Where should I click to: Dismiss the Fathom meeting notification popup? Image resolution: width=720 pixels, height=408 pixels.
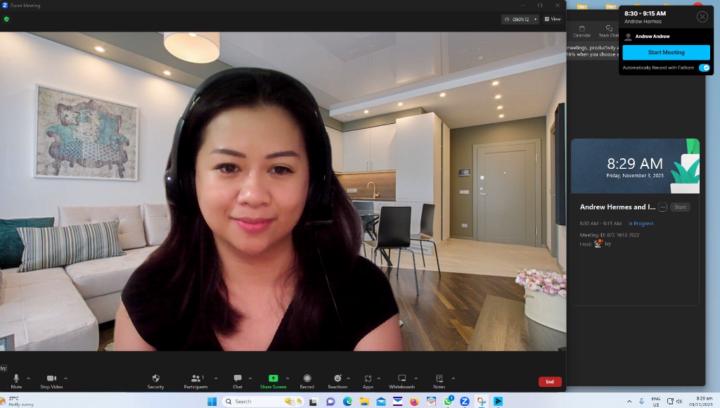pos(702,17)
